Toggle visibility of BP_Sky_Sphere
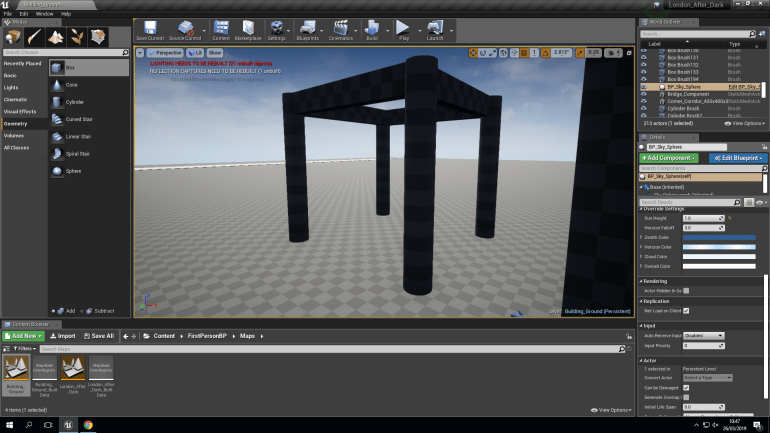Viewport: 770px width, 433px height. [643, 87]
